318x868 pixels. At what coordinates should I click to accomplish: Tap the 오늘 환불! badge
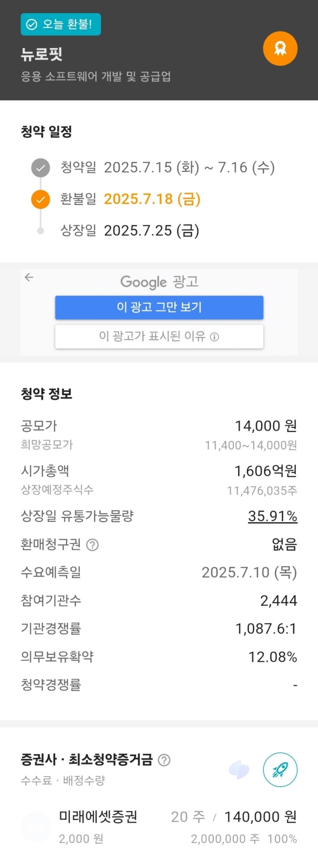(x=61, y=24)
